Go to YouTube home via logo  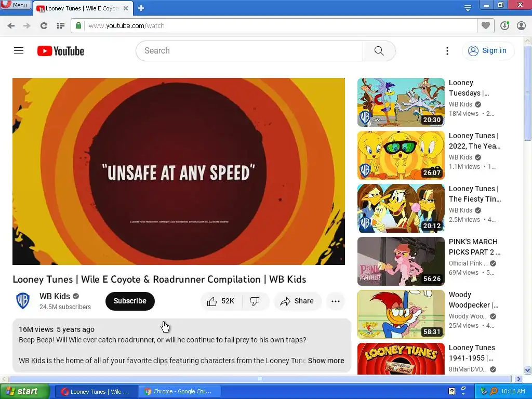pyautogui.click(x=61, y=51)
